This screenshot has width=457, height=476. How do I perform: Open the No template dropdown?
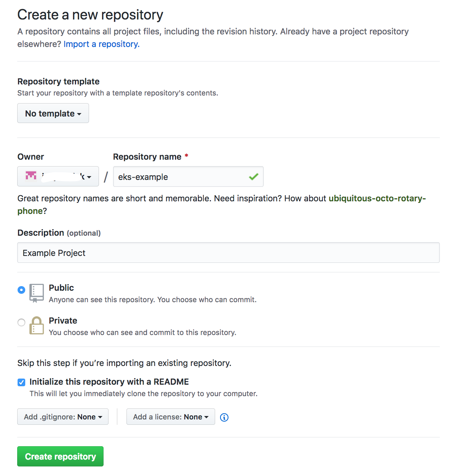pyautogui.click(x=53, y=113)
